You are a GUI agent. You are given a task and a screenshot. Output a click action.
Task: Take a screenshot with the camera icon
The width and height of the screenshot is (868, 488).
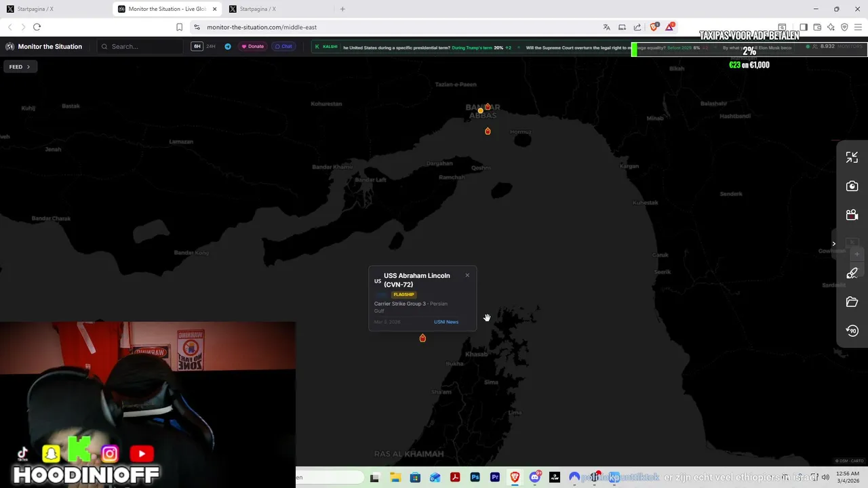click(852, 186)
